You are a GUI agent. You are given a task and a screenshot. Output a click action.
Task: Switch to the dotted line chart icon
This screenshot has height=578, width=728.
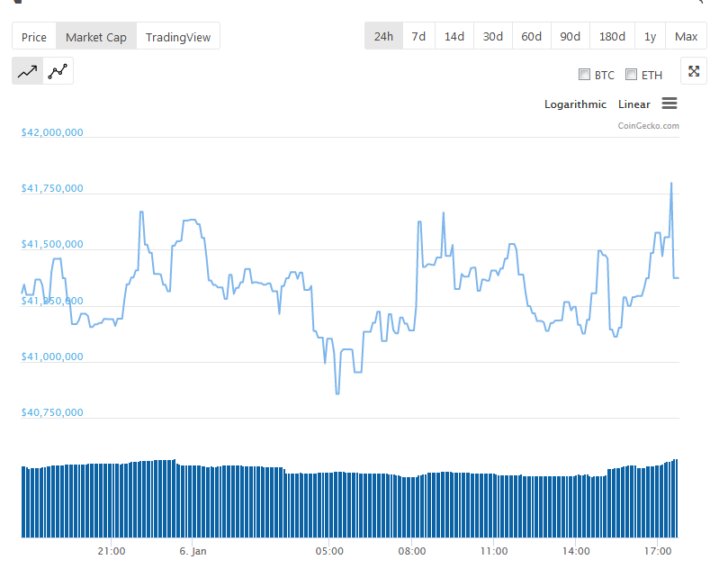click(58, 71)
